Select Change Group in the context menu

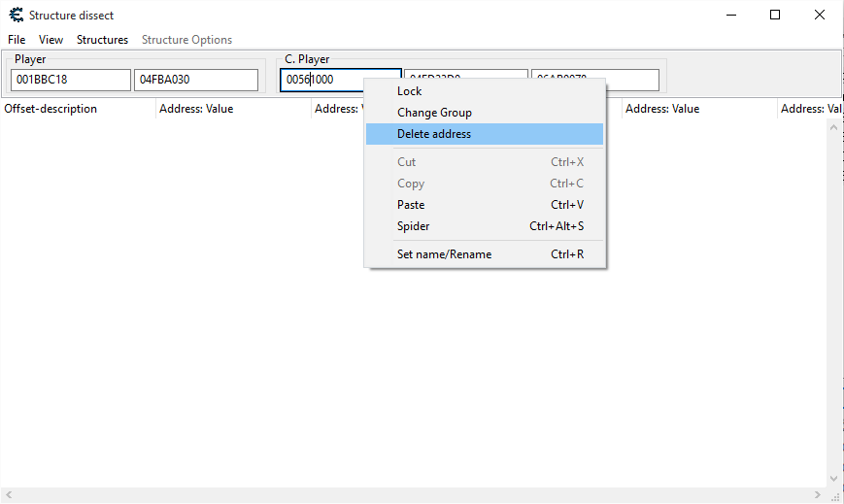pos(434,113)
